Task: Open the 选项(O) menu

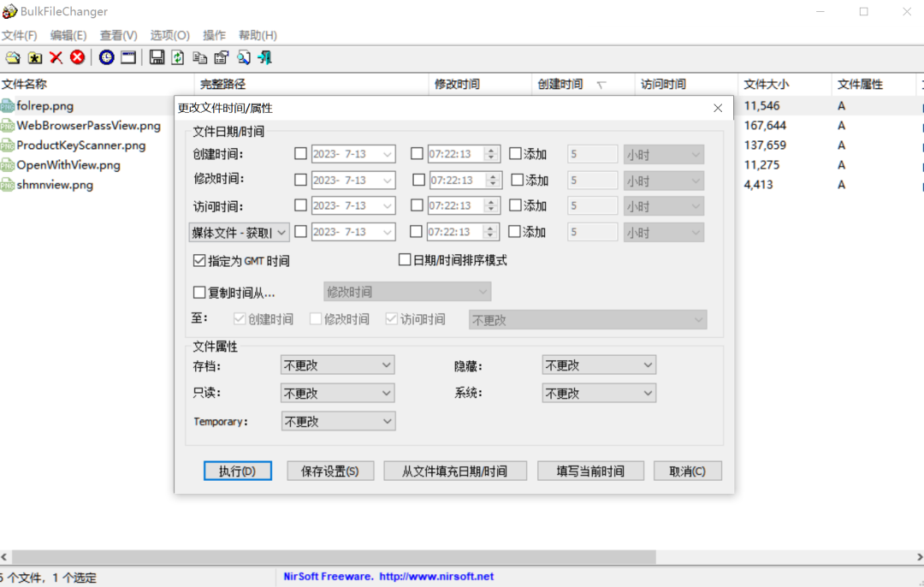Action: (x=169, y=35)
